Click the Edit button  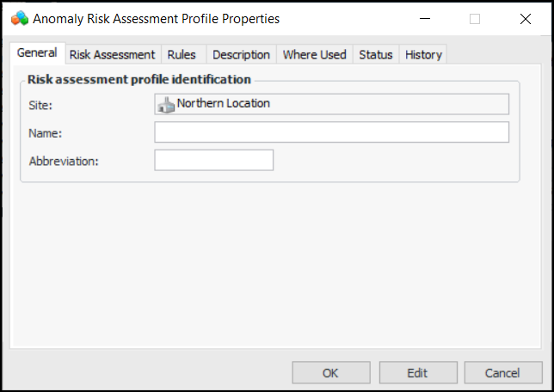pyautogui.click(x=416, y=373)
